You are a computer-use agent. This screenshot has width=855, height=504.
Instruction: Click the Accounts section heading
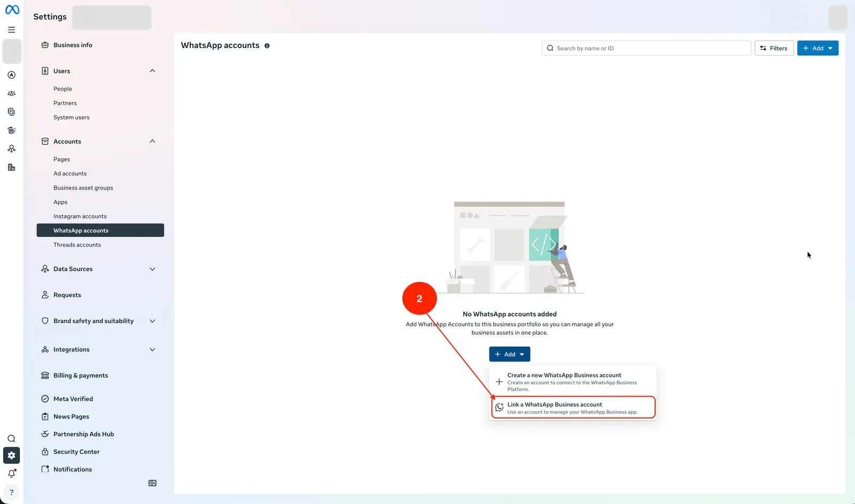67,142
